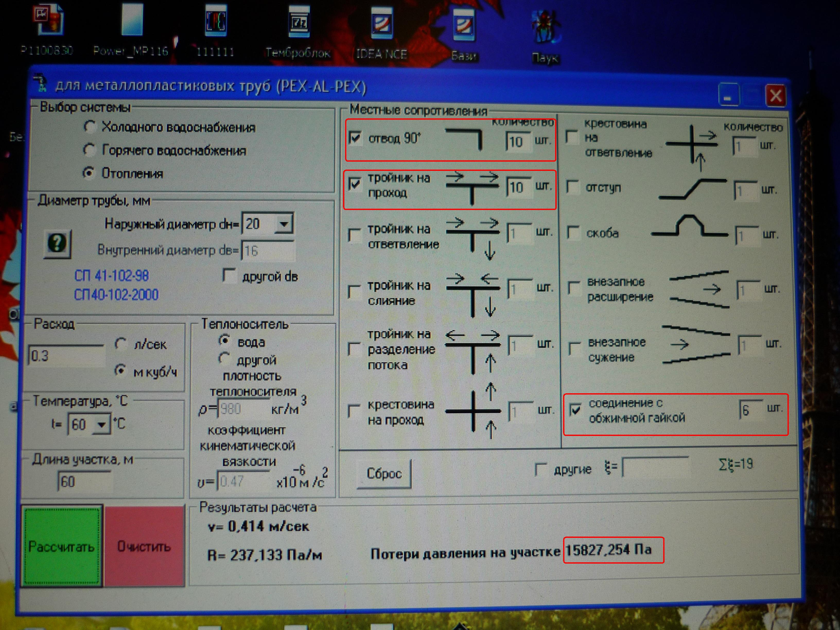Open the СП 41-102-98 link
840x630 pixels.
point(112,275)
